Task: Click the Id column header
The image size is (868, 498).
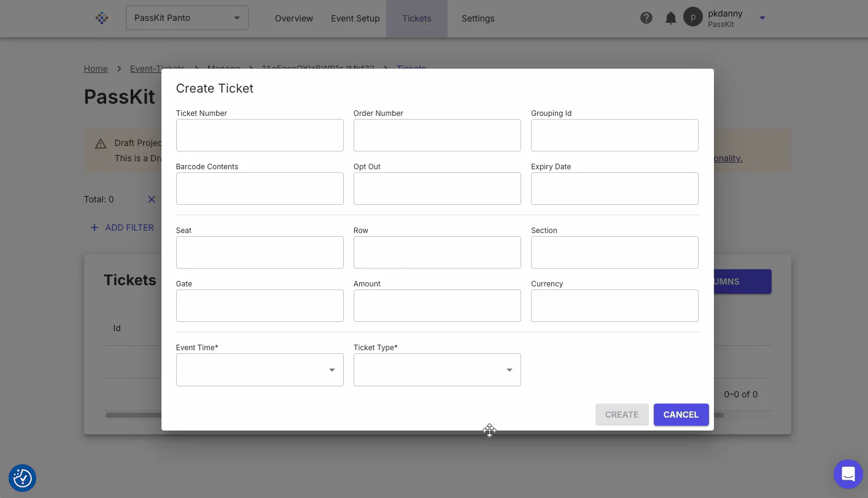Action: pos(117,328)
